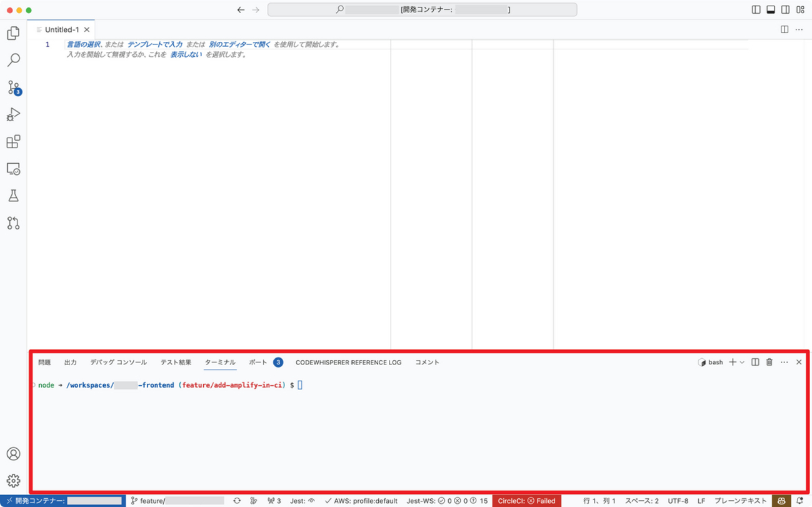812x507 pixels.
Task: Toggle the secondary side bar layout button
Action: pyautogui.click(x=785, y=10)
